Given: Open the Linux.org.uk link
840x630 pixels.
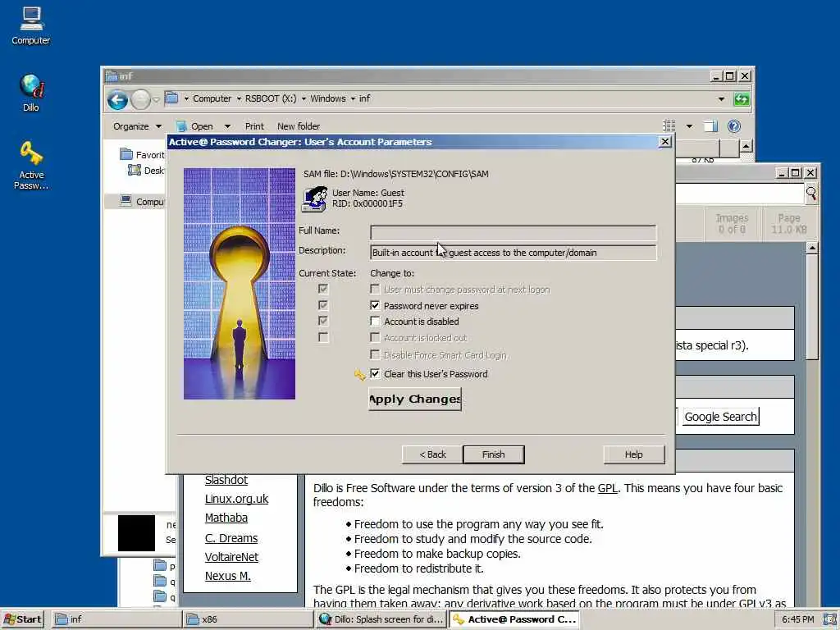Looking at the screenshot, I should coord(236,499).
